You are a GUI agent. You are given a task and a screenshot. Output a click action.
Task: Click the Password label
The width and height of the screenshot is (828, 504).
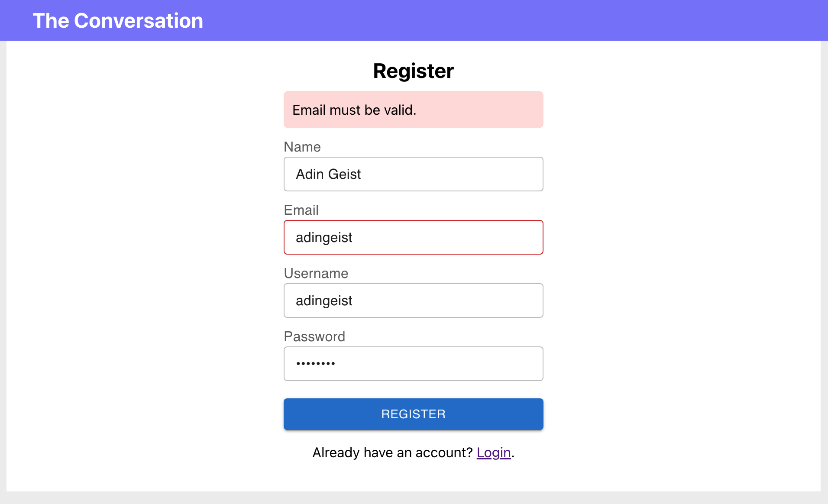point(314,336)
